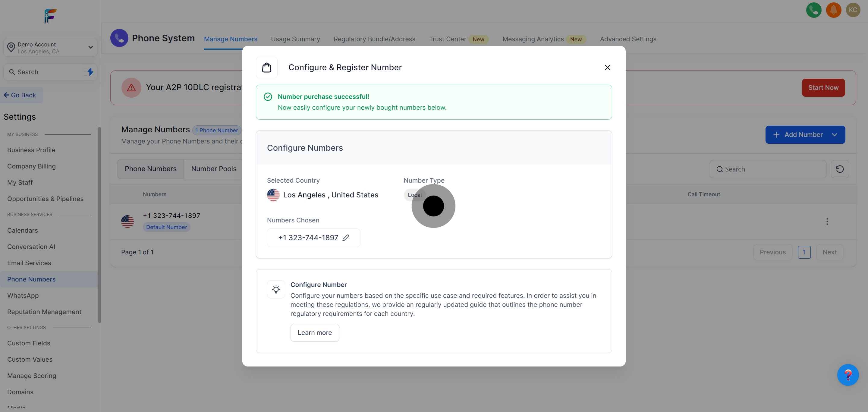Viewport: 868px width, 412px height.
Task: Select the Number Pools tab
Action: [x=214, y=169]
